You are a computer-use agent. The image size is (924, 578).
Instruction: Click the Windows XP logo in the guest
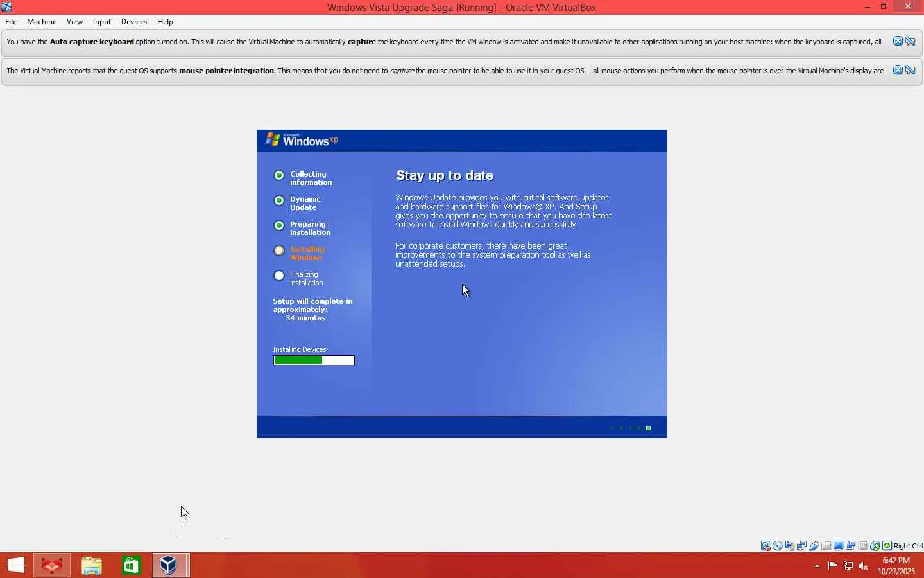pyautogui.click(x=302, y=139)
